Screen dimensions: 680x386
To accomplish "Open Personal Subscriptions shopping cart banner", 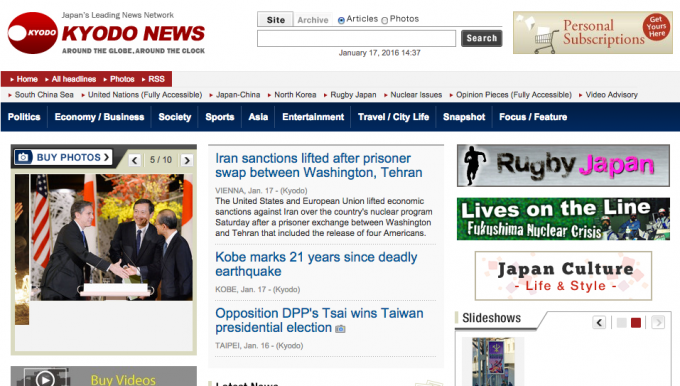I will click(x=593, y=33).
